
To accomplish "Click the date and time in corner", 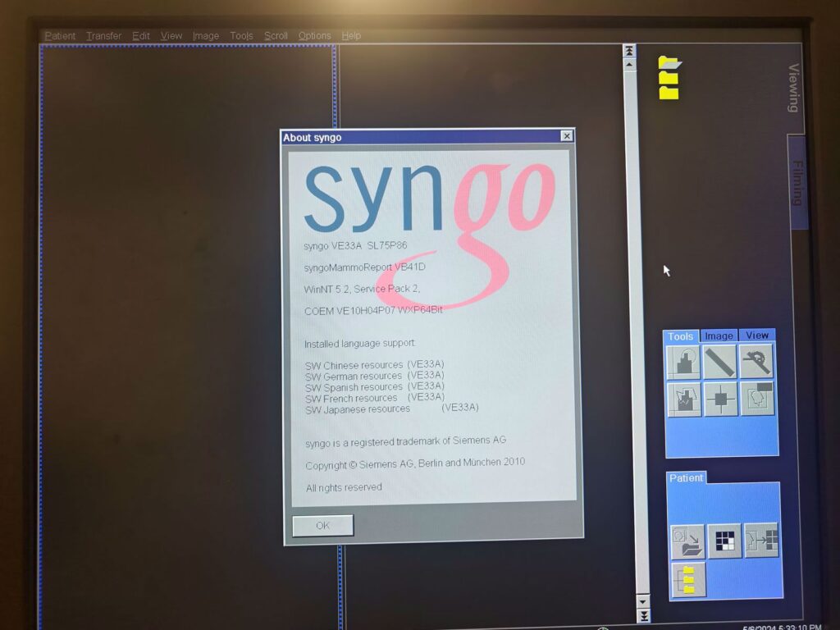I will (782, 628).
